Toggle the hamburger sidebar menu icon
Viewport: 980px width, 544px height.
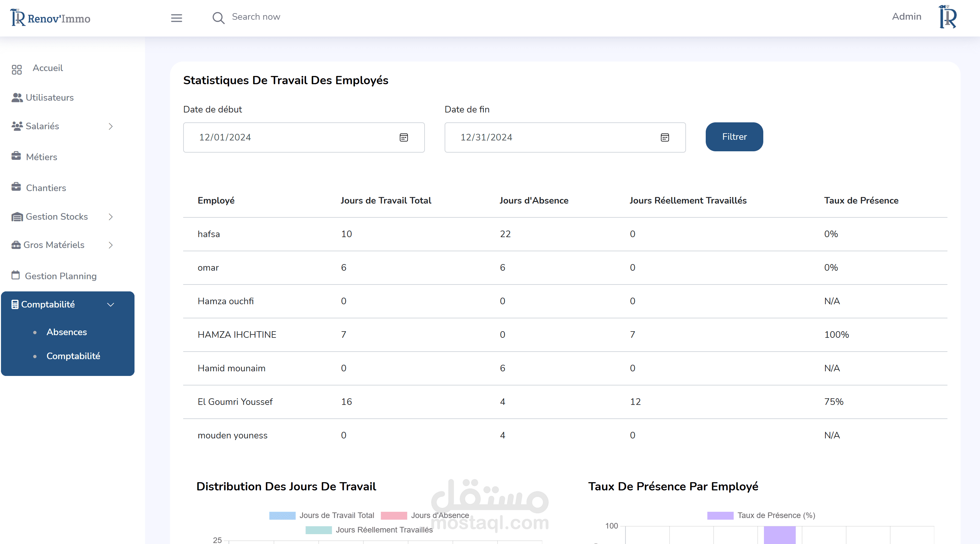tap(177, 18)
